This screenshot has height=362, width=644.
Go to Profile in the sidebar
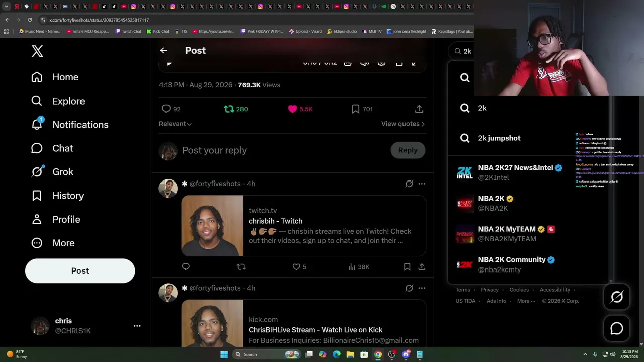coord(55,219)
